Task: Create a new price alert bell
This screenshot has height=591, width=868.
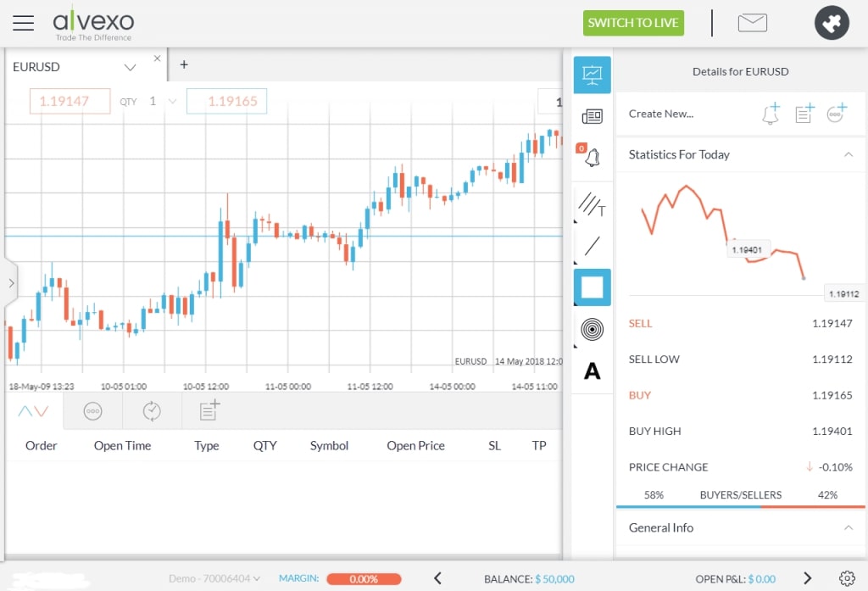Action: pos(771,114)
